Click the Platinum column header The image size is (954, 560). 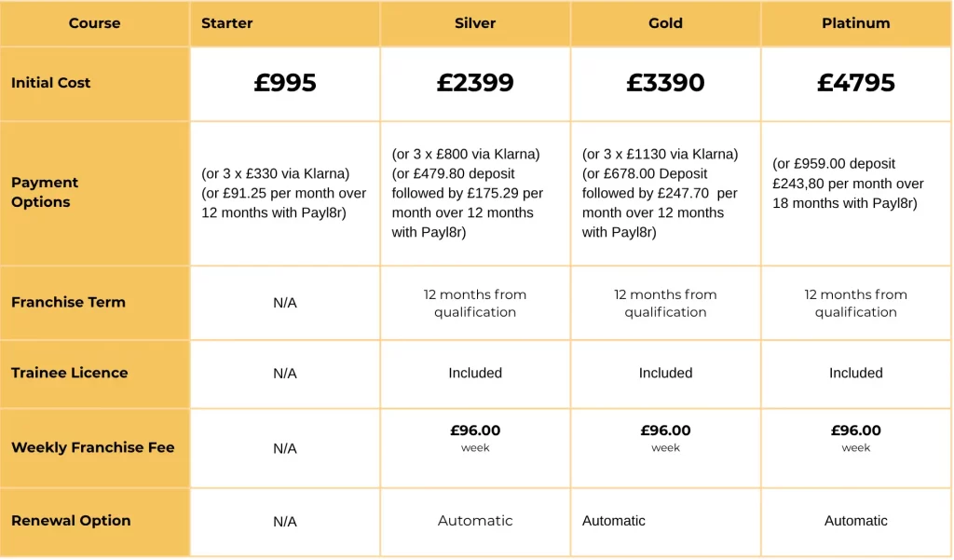[x=855, y=23]
